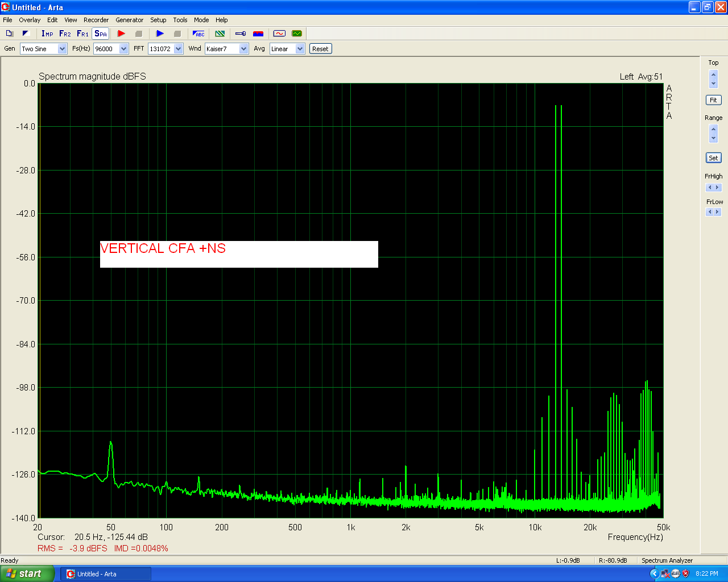The height and width of the screenshot is (582, 728).
Task: Click the green waveform display icon
Action: click(297, 34)
